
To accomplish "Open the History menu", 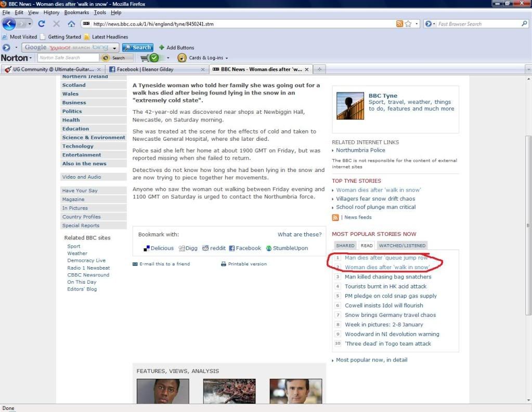I will [51, 12].
